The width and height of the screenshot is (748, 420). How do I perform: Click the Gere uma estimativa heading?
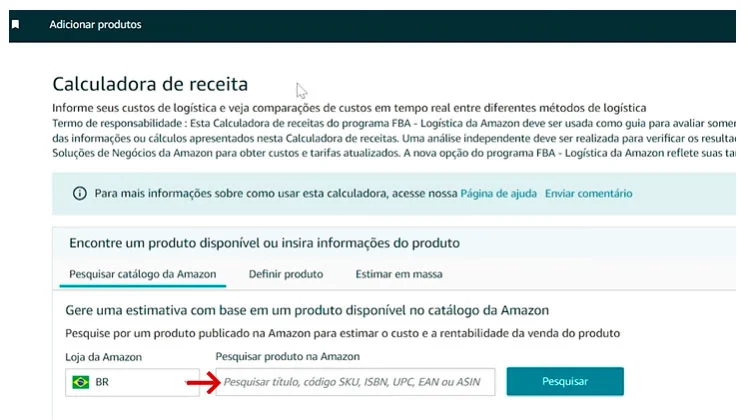[307, 310]
